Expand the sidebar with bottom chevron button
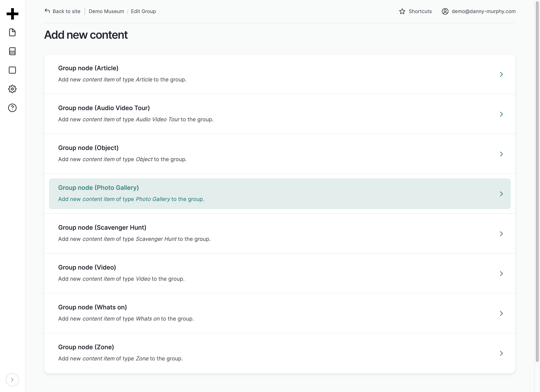The height and width of the screenshot is (392, 540). 12,380
